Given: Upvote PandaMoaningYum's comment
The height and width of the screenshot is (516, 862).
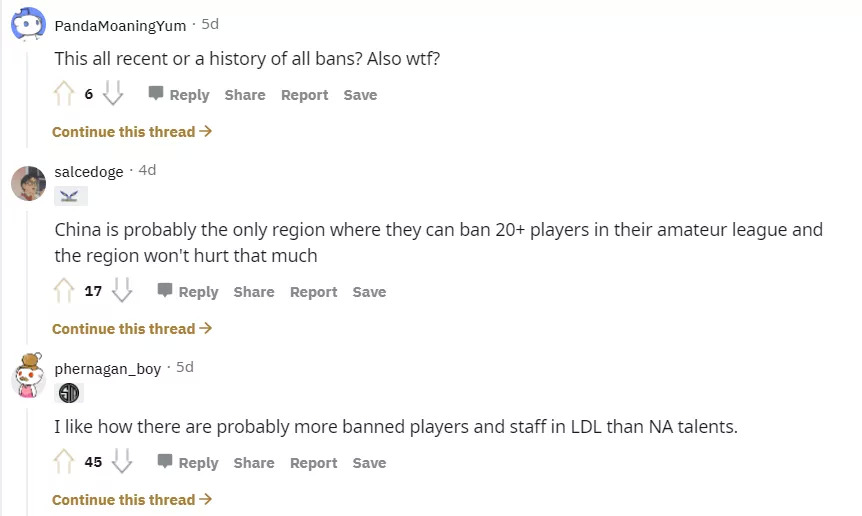Looking at the screenshot, I should pyautogui.click(x=64, y=94).
